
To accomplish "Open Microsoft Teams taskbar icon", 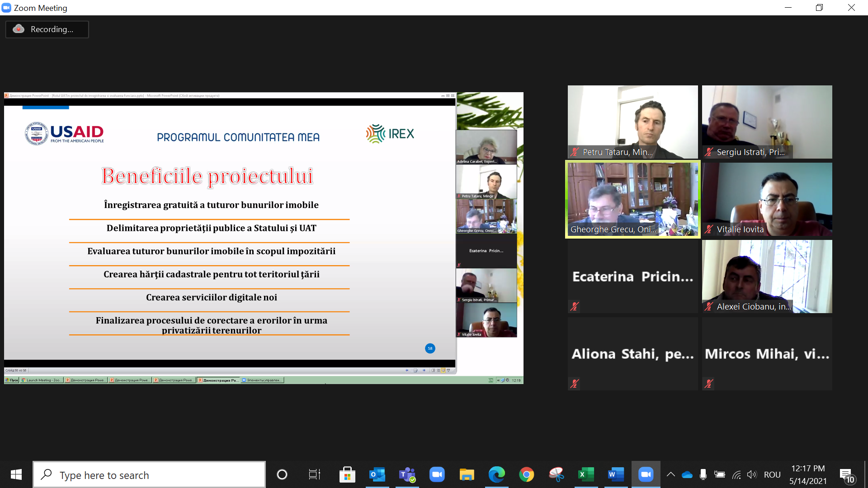I will pyautogui.click(x=407, y=475).
